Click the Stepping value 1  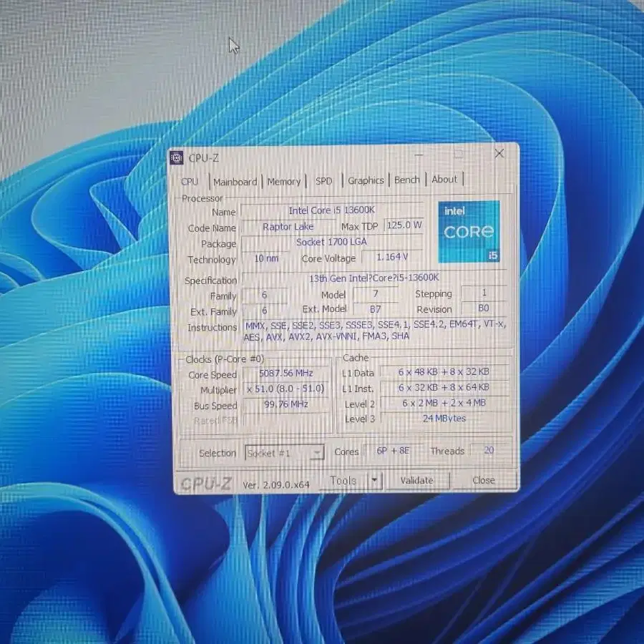pos(484,293)
